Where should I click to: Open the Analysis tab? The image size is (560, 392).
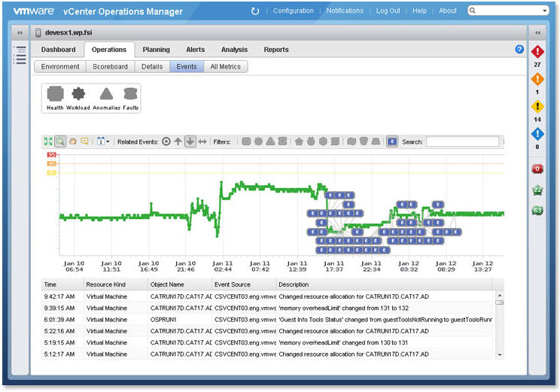pos(234,50)
